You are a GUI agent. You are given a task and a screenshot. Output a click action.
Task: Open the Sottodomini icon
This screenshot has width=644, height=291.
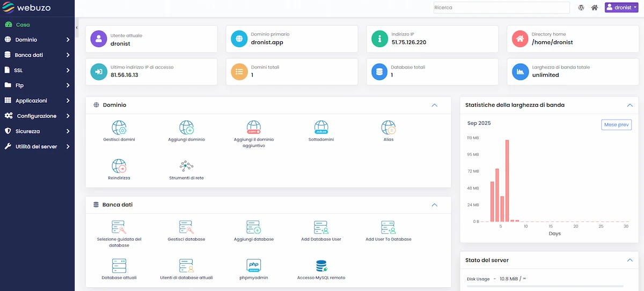coord(321,128)
